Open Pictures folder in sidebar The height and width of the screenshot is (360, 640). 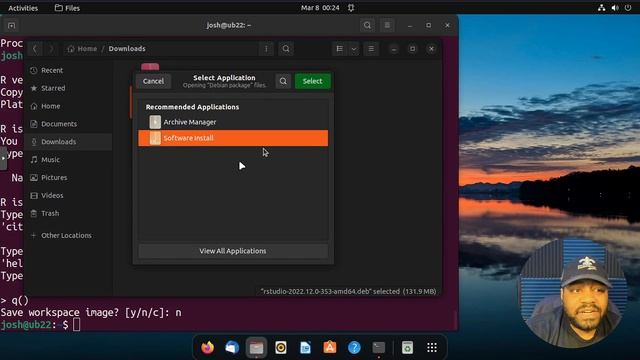click(x=68, y=178)
